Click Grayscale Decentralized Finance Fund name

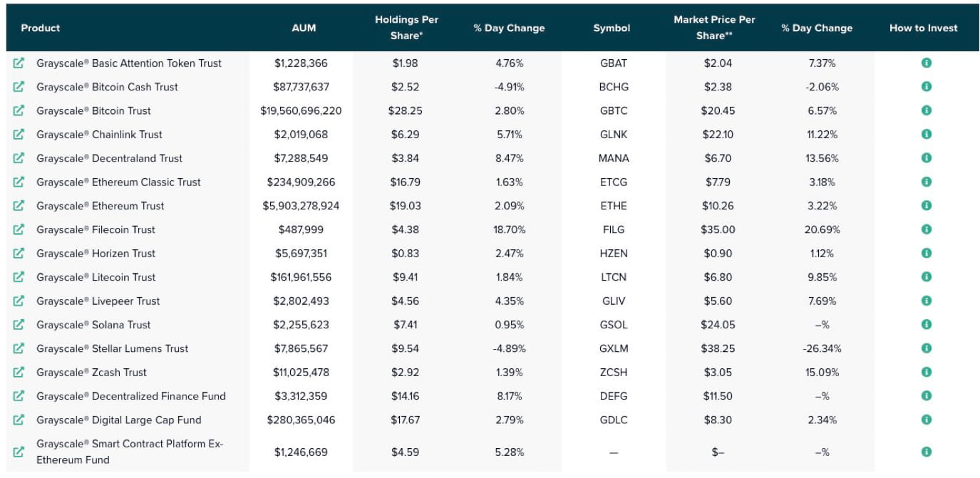tap(130, 396)
